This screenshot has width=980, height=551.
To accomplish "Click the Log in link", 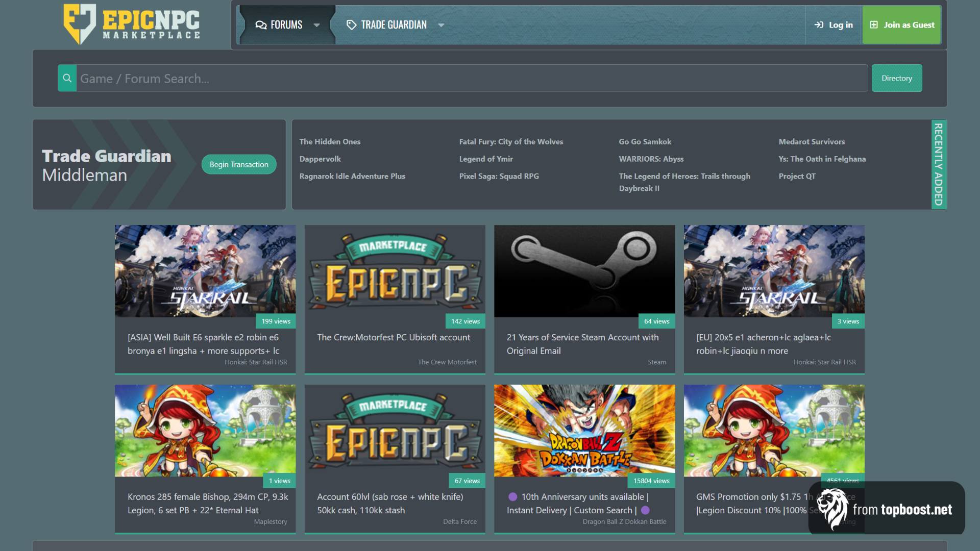I will point(834,25).
